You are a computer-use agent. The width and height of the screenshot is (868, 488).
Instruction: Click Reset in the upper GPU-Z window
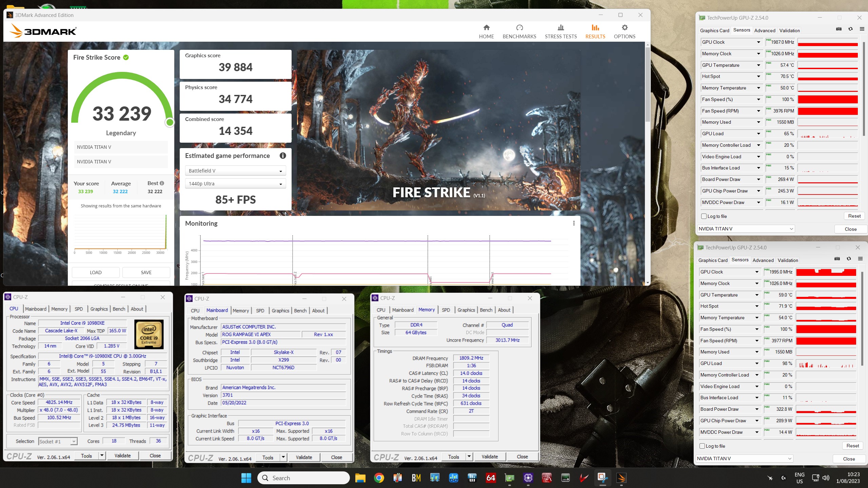(x=854, y=216)
